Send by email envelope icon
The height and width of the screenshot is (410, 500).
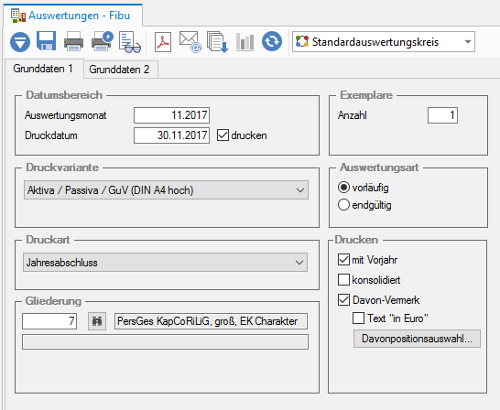[190, 42]
